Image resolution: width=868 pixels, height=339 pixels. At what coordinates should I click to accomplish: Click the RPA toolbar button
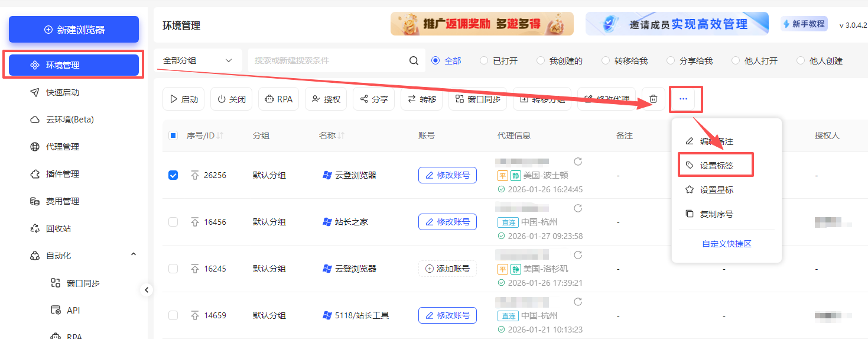[279, 99]
